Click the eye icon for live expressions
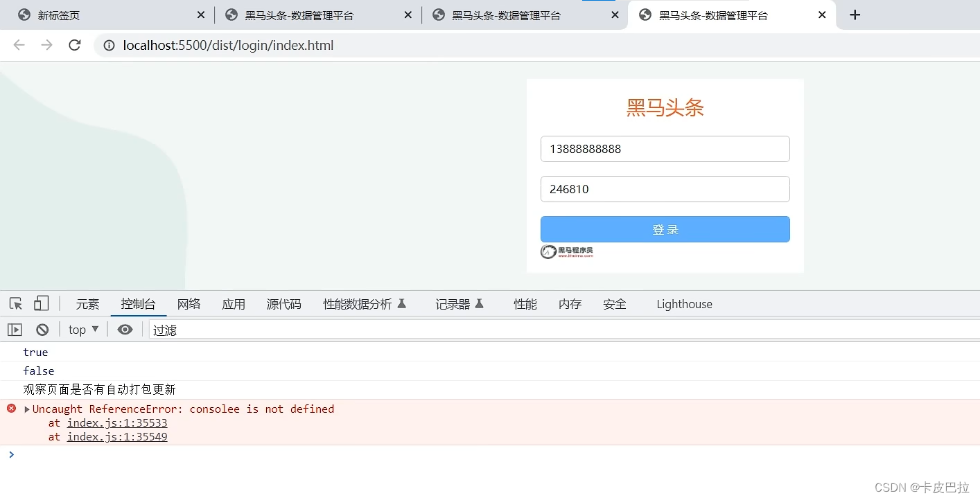Viewport: 980px width, 500px height. pyautogui.click(x=125, y=330)
